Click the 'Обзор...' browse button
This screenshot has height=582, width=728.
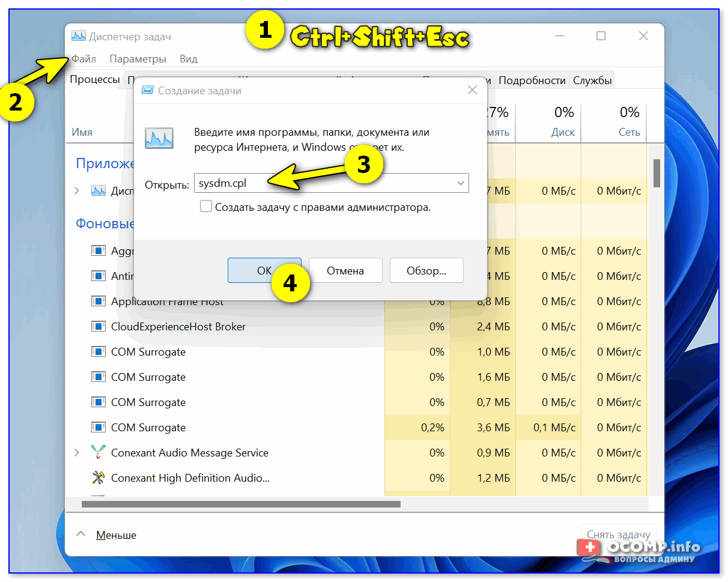(x=426, y=270)
